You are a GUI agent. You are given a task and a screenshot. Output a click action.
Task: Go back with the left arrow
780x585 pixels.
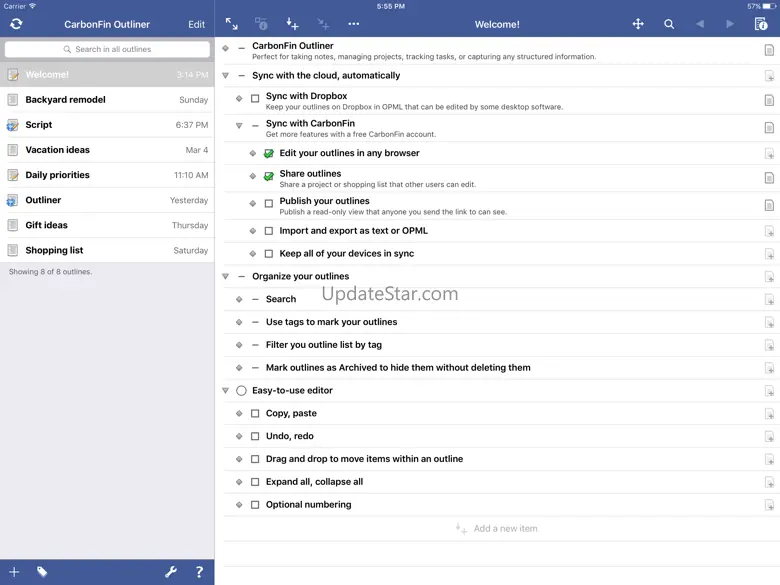point(700,24)
